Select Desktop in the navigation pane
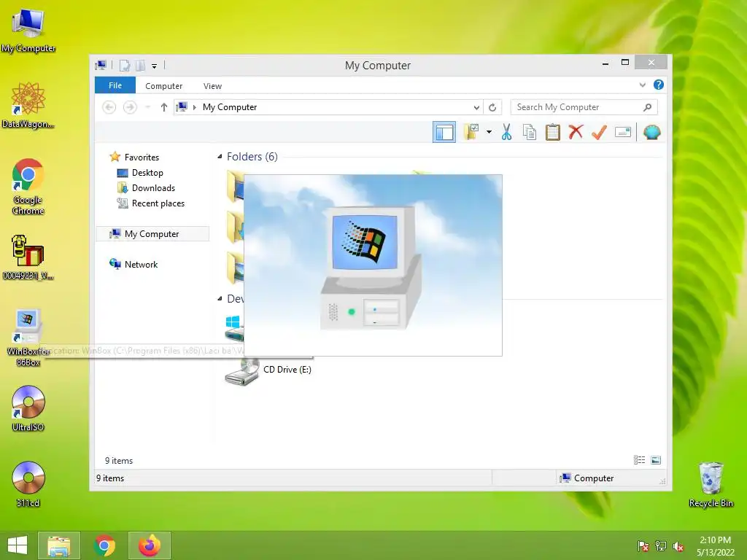The image size is (747, 560). point(147,172)
